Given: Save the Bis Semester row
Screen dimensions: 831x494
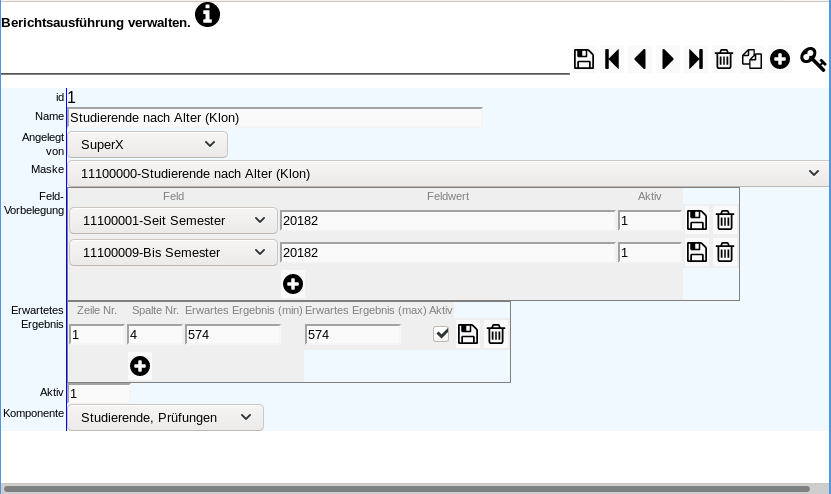Looking at the screenshot, I should 697,252.
